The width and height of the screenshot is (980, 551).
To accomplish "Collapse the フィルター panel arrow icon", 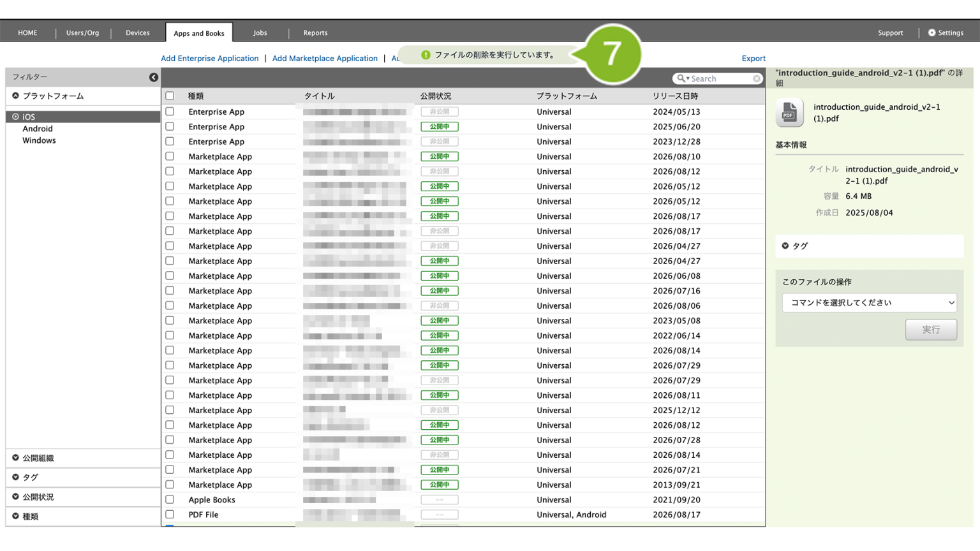I will coord(154,77).
